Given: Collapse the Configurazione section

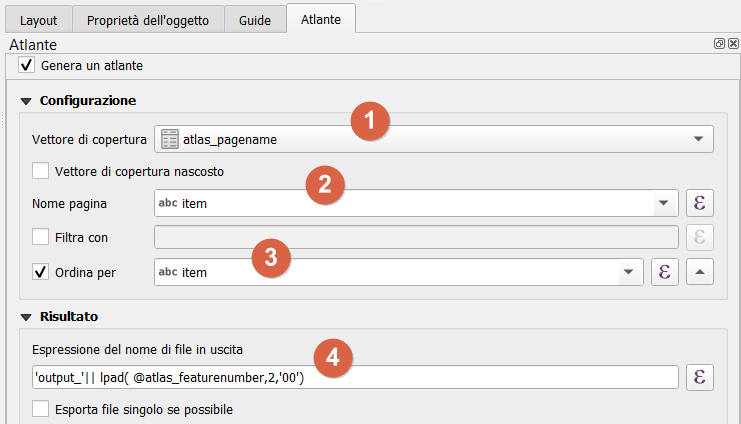Looking at the screenshot, I should click(x=26, y=101).
